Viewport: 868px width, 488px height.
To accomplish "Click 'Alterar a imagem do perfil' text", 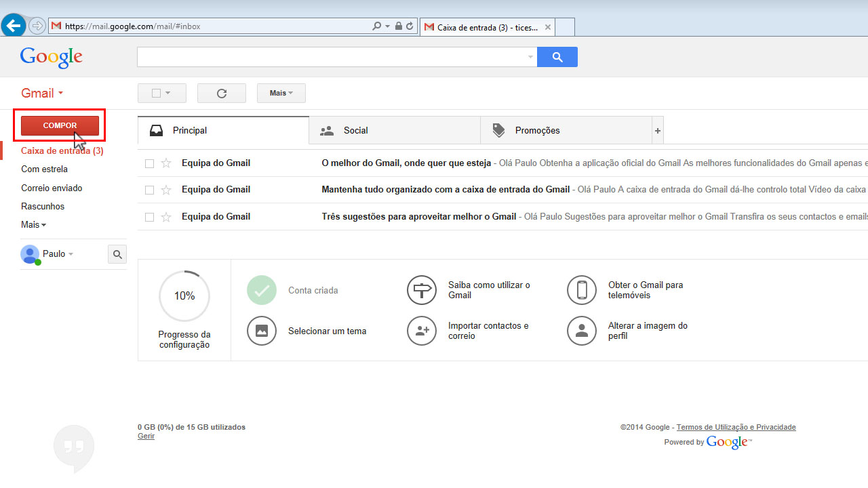I will (648, 331).
